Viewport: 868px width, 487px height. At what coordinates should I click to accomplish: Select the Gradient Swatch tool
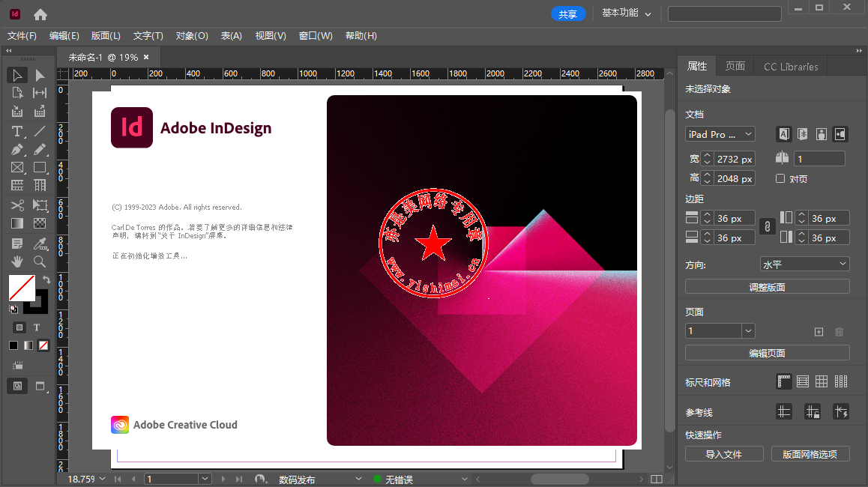pos(17,223)
